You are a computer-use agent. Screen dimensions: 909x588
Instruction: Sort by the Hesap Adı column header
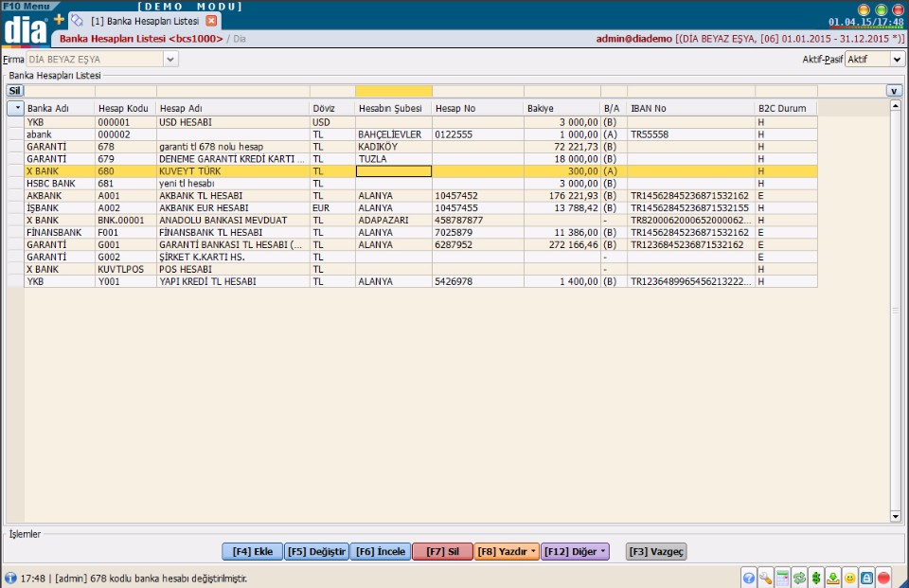[233, 109]
